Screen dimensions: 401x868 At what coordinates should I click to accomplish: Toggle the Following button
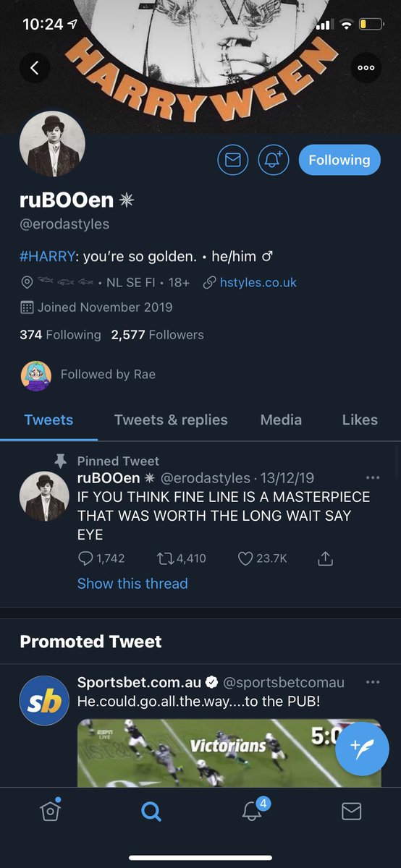pos(339,161)
